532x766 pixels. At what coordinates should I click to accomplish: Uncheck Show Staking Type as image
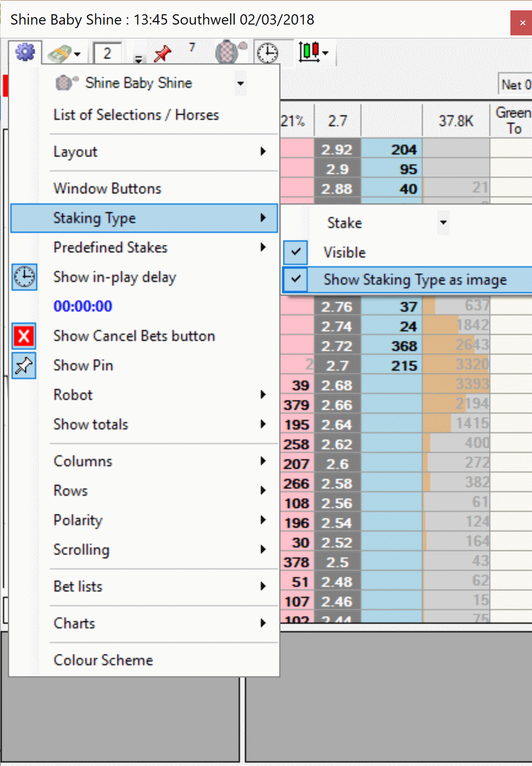click(x=296, y=280)
